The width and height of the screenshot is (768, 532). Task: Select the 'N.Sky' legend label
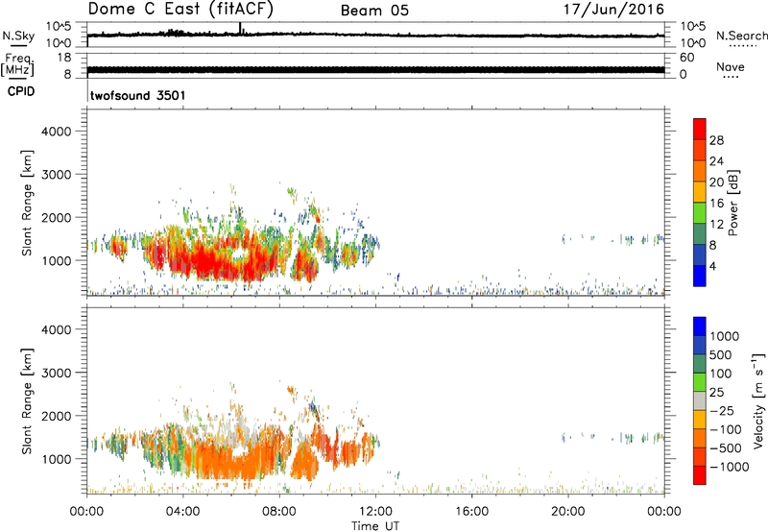coord(18,36)
